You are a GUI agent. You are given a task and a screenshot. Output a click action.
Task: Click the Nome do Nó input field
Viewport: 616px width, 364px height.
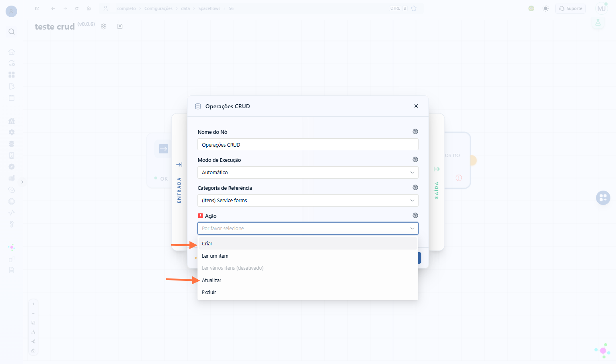click(308, 145)
